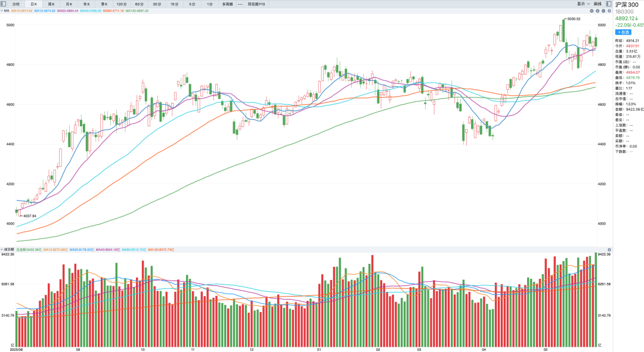Switch to 分时 intraday chart tab

pos(16,4)
